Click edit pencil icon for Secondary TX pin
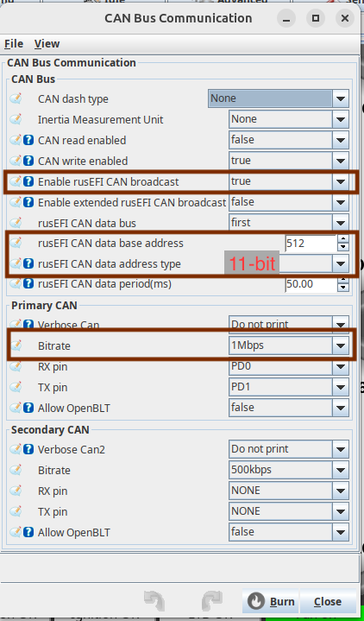The image size is (364, 621). [x=16, y=511]
